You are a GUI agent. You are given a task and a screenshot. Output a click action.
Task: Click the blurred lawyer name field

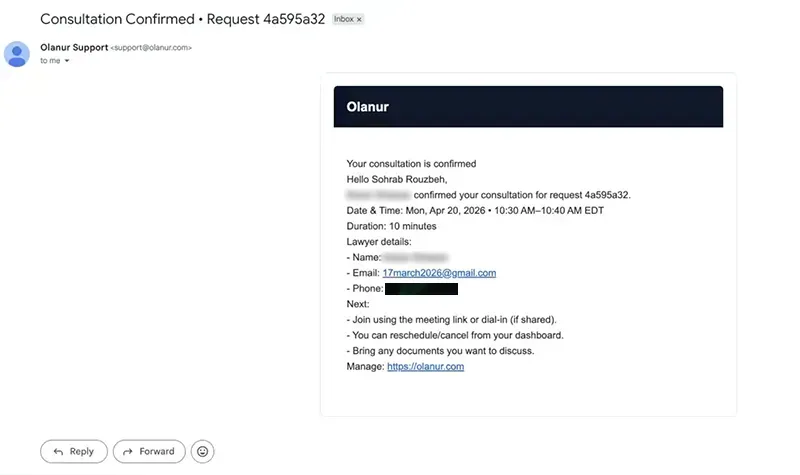tap(415, 257)
